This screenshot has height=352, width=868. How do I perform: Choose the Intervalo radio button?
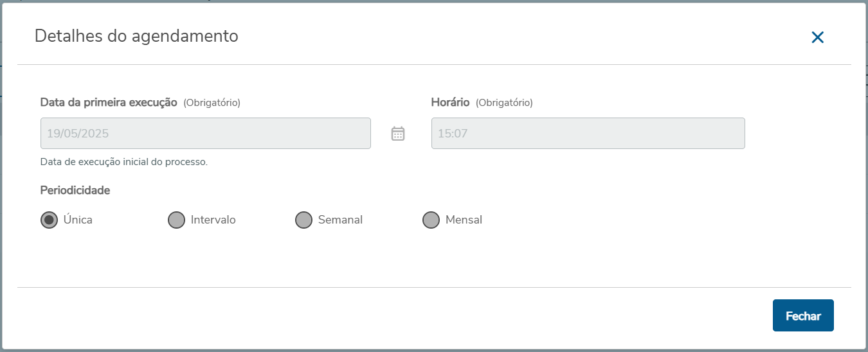176,220
